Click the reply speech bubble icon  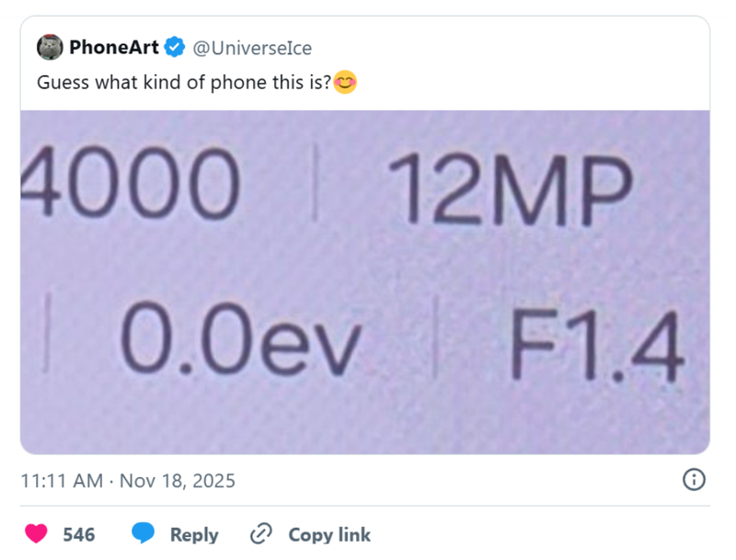pos(144,534)
